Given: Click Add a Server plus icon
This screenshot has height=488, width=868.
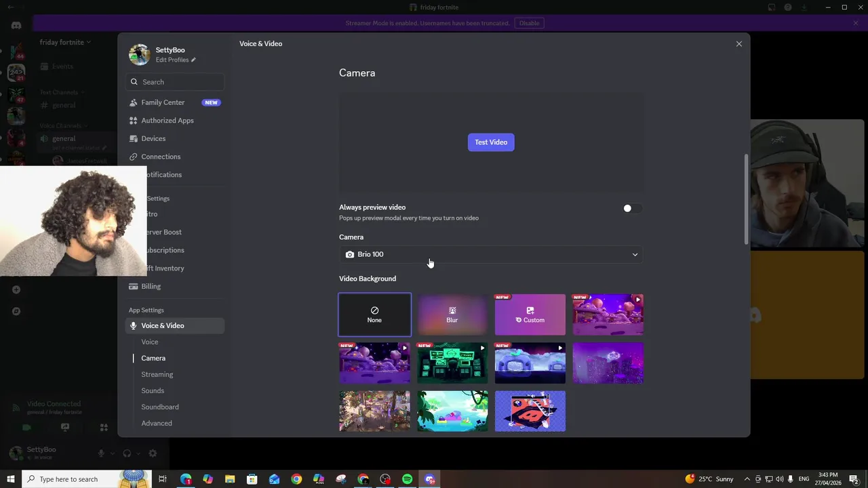Looking at the screenshot, I should (x=16, y=289).
